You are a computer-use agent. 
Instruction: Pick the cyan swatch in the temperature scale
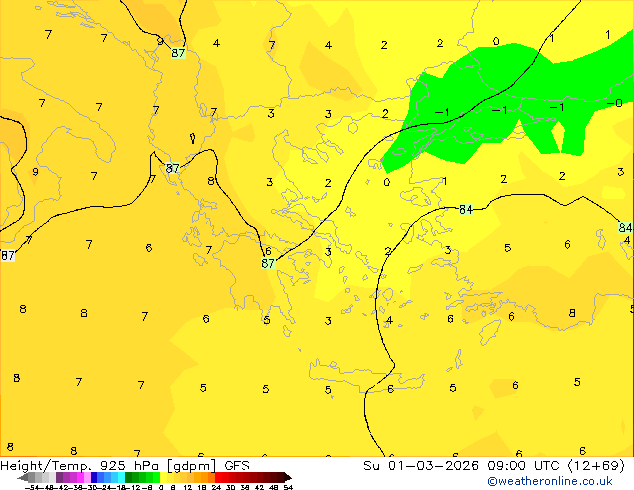pos(121,477)
